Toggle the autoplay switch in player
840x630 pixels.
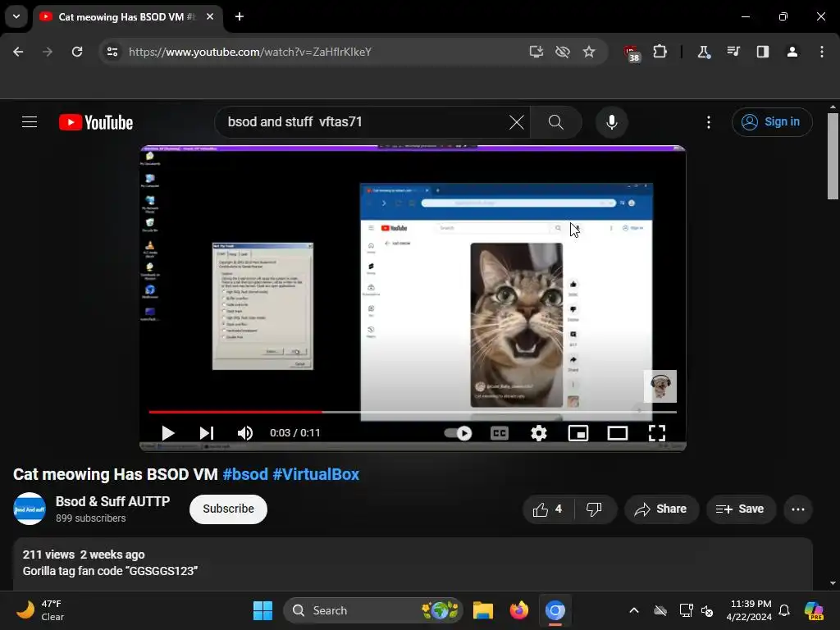point(459,433)
